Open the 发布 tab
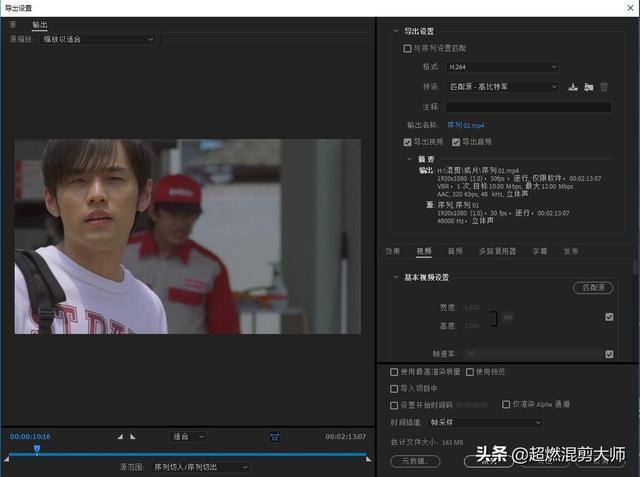Viewport: 640px width, 477px height. click(x=571, y=251)
